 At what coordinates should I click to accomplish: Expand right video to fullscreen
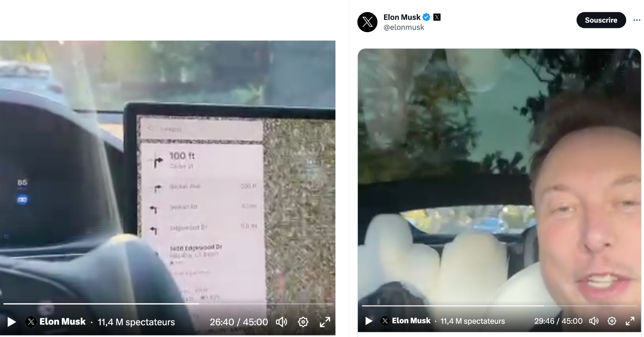[x=630, y=321]
